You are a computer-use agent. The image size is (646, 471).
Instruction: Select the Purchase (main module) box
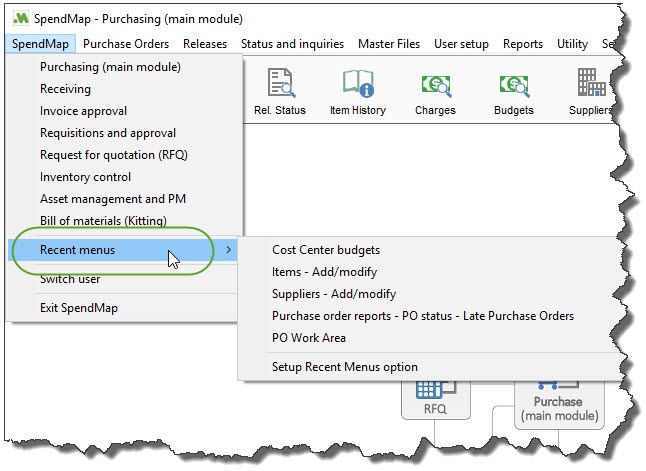point(559,405)
